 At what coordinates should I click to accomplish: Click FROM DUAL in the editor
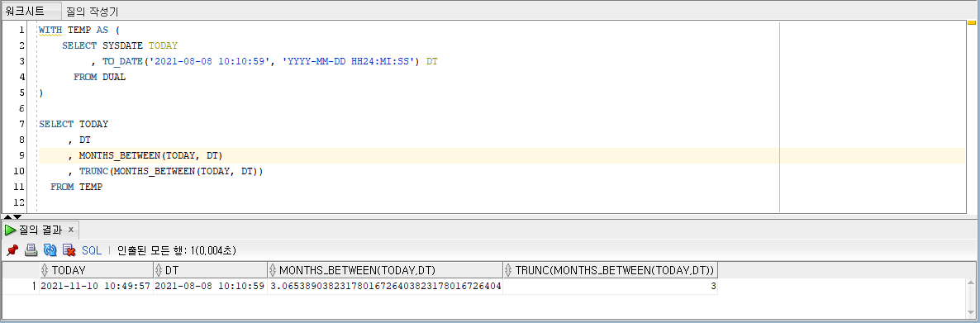click(x=99, y=77)
